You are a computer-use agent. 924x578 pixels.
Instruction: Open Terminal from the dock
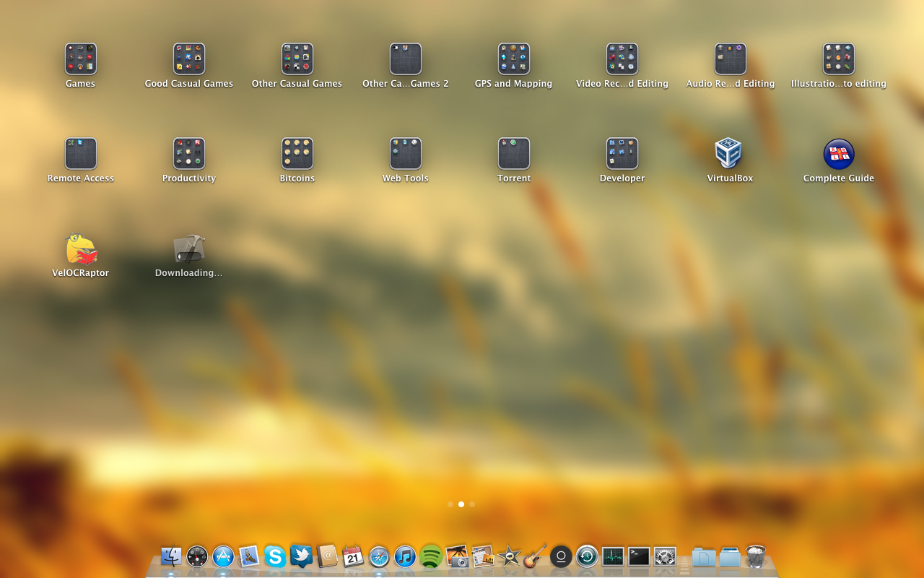point(639,556)
